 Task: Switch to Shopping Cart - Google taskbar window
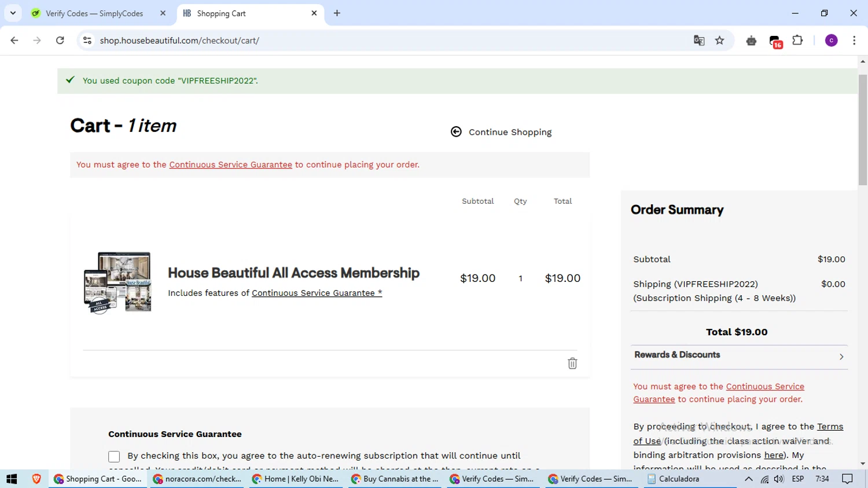pyautogui.click(x=98, y=479)
